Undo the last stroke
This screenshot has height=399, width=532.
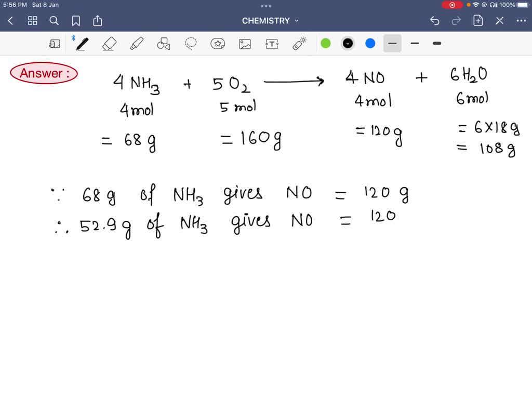click(x=435, y=21)
